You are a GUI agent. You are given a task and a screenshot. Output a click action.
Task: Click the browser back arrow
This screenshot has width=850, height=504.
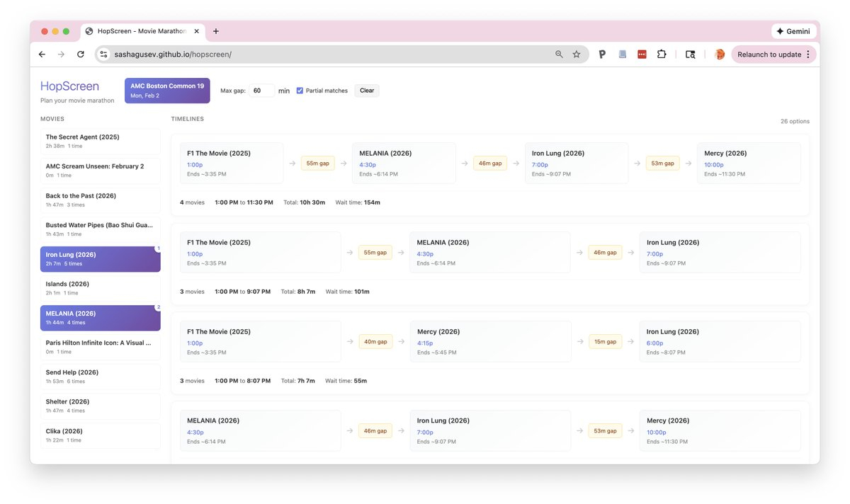coord(42,55)
